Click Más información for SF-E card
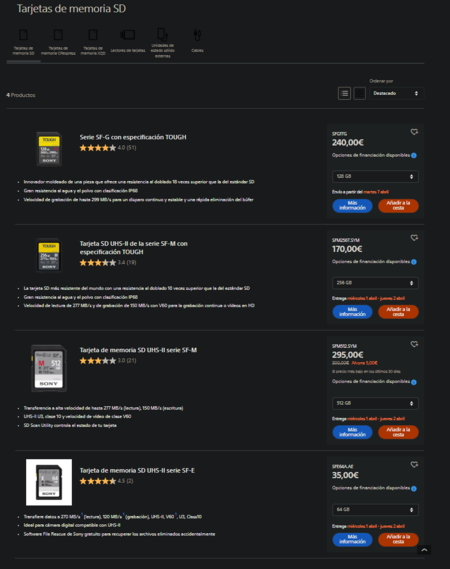Viewport: 450px width, 569px height. (352, 539)
